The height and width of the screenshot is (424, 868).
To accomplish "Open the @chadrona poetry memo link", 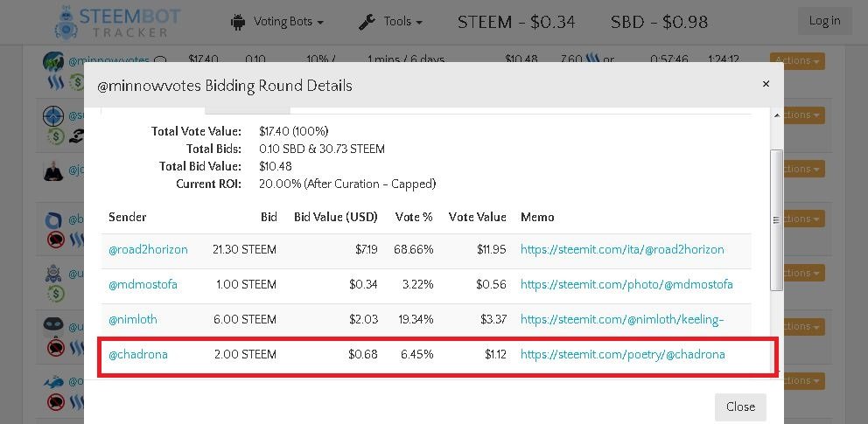I will point(623,354).
